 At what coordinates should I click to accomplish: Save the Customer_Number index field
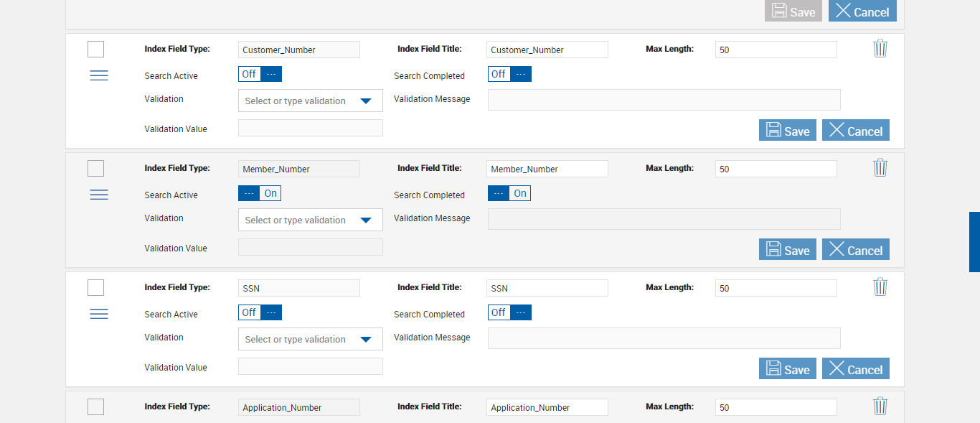787,130
